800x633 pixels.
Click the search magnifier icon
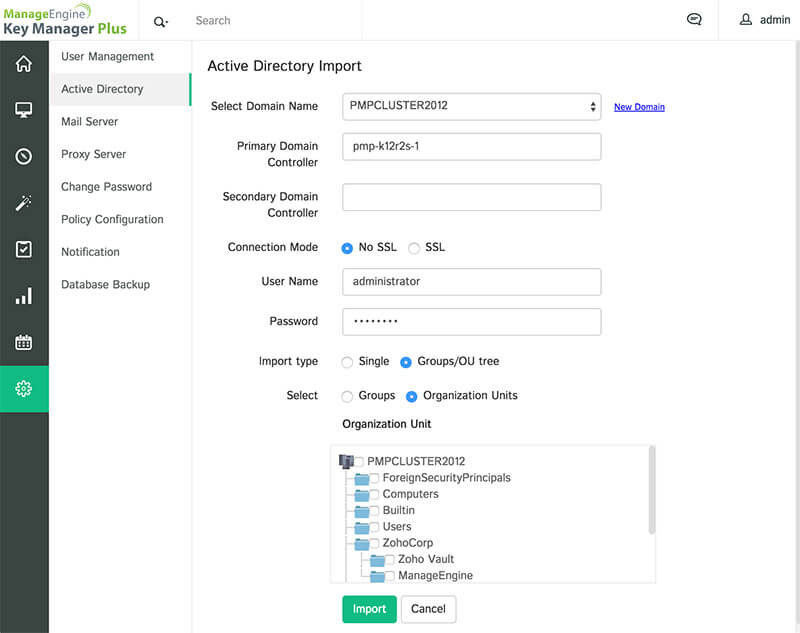pyautogui.click(x=160, y=21)
